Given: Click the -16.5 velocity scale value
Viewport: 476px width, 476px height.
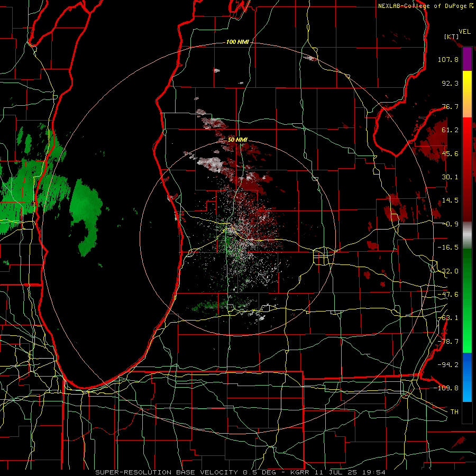Looking at the screenshot, I should point(448,248).
